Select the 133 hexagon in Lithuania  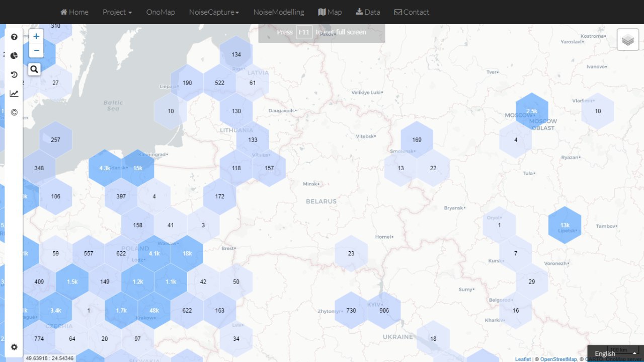click(253, 140)
